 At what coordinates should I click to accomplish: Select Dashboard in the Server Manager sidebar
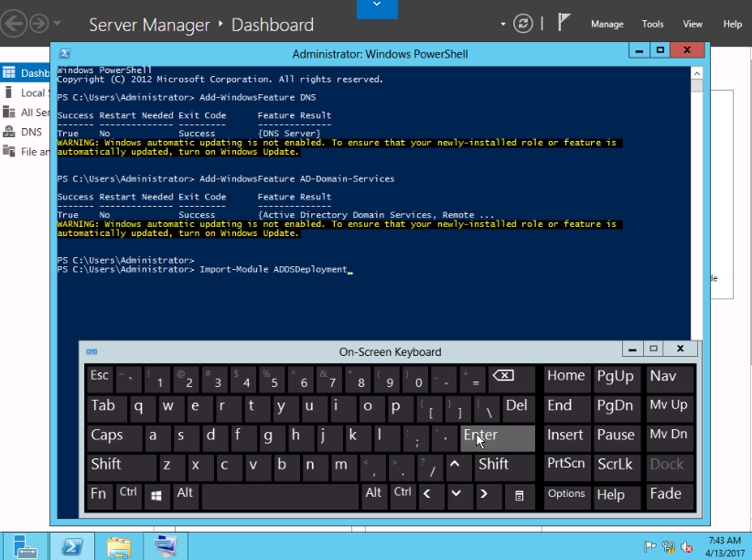[26, 73]
